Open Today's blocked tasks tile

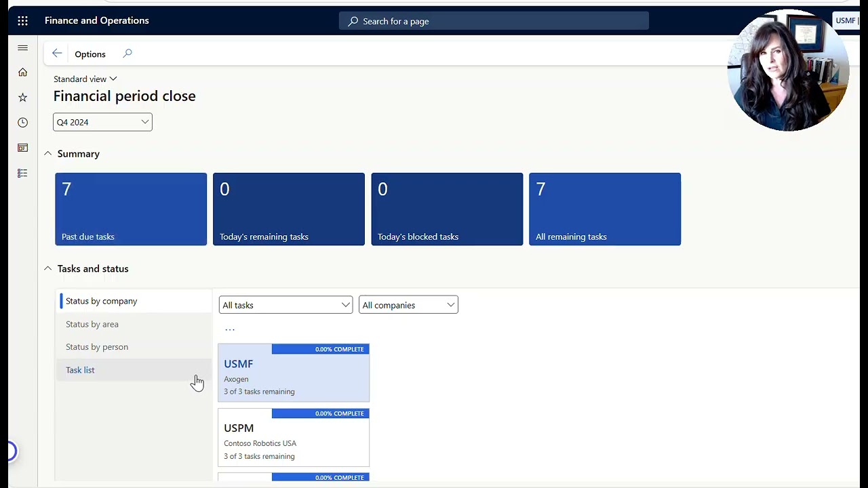pos(447,209)
